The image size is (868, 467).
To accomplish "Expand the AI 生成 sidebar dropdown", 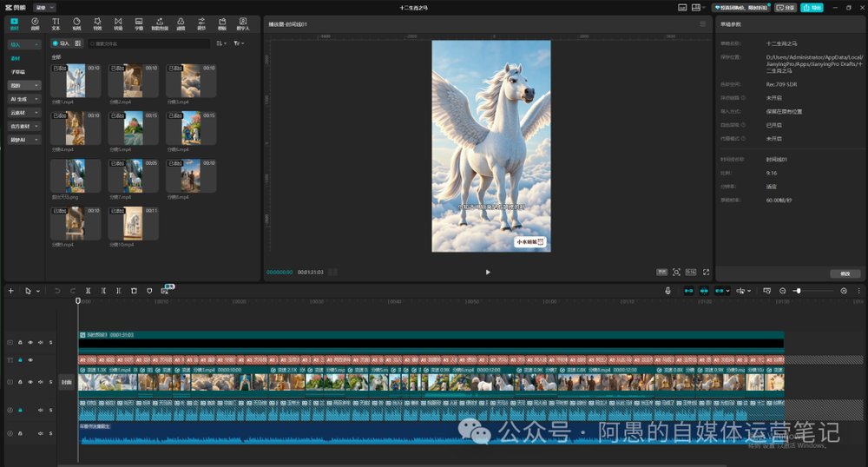I will tap(24, 99).
